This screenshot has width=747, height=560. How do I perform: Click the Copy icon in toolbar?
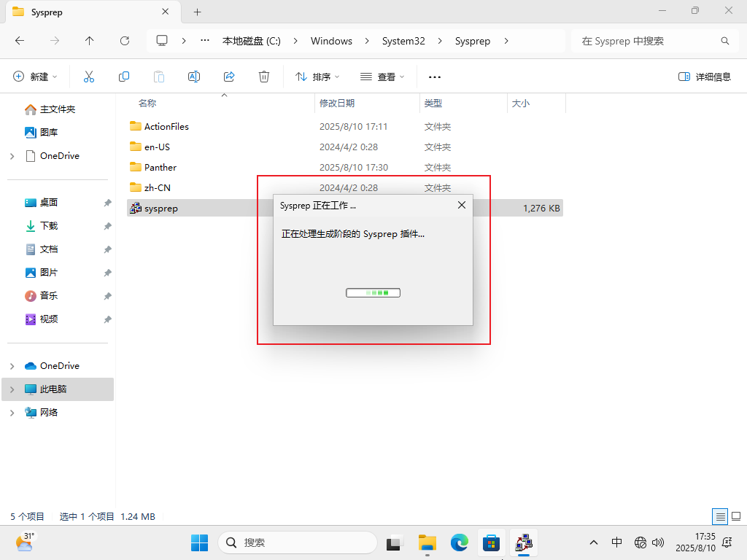click(124, 77)
